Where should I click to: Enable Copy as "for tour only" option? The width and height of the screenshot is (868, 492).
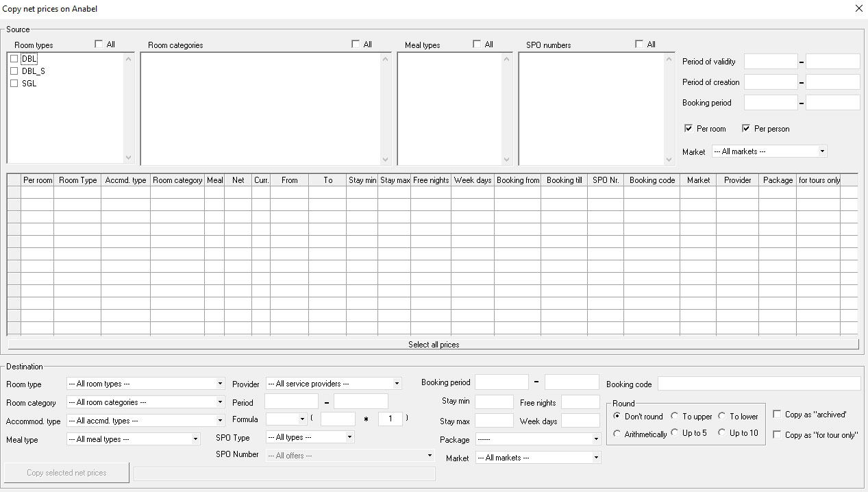(777, 434)
